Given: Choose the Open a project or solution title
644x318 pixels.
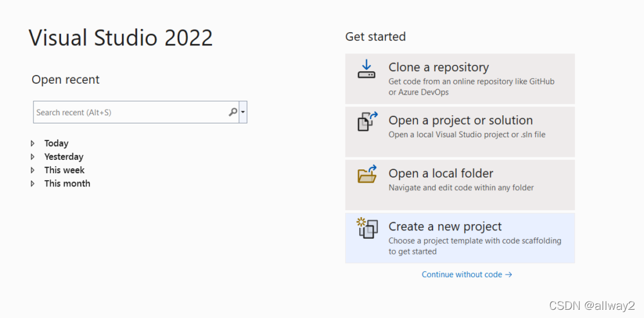Looking at the screenshot, I should tap(460, 120).
